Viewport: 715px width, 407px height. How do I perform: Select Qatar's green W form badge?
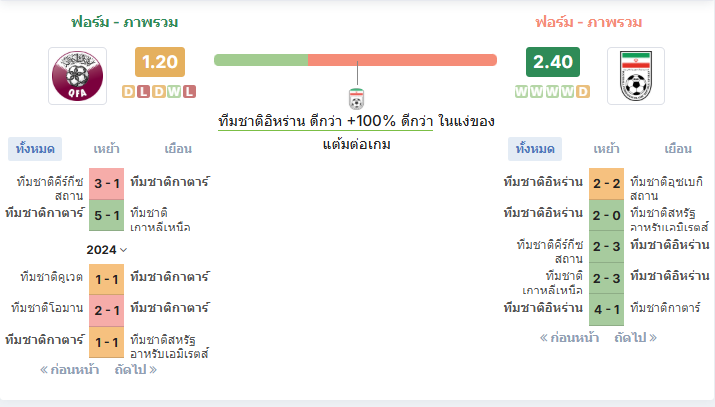pos(174,92)
